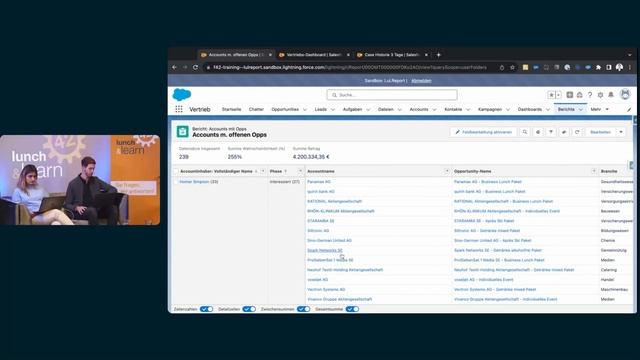Click the search icon in report toolbar

click(525, 132)
